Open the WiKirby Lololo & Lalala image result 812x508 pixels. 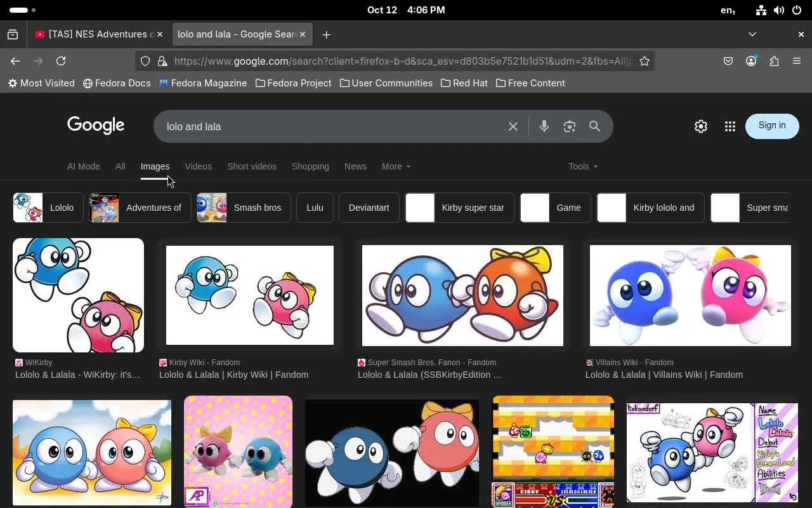pos(78,295)
